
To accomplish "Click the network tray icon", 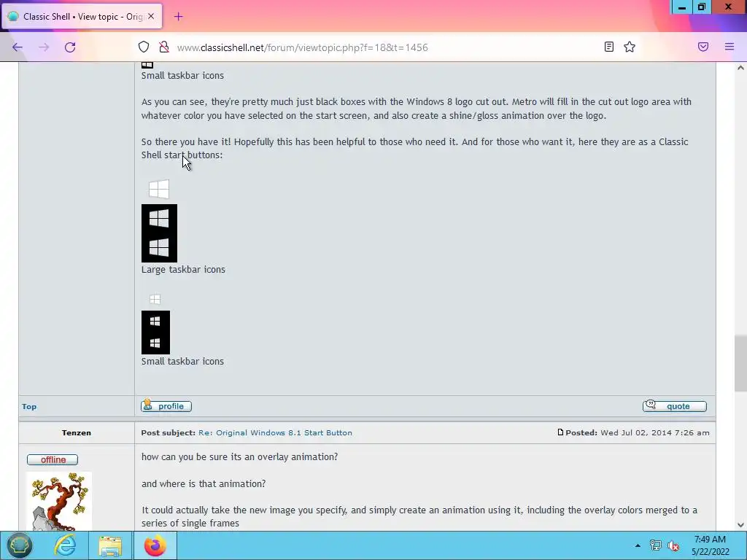I will [x=656, y=545].
